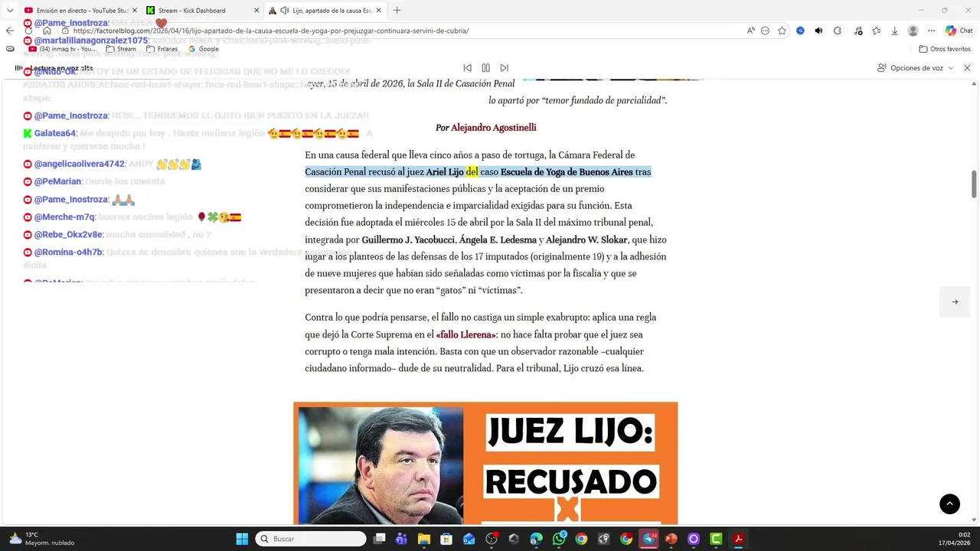Open the media control music icon
The image size is (980, 551).
[857, 31]
